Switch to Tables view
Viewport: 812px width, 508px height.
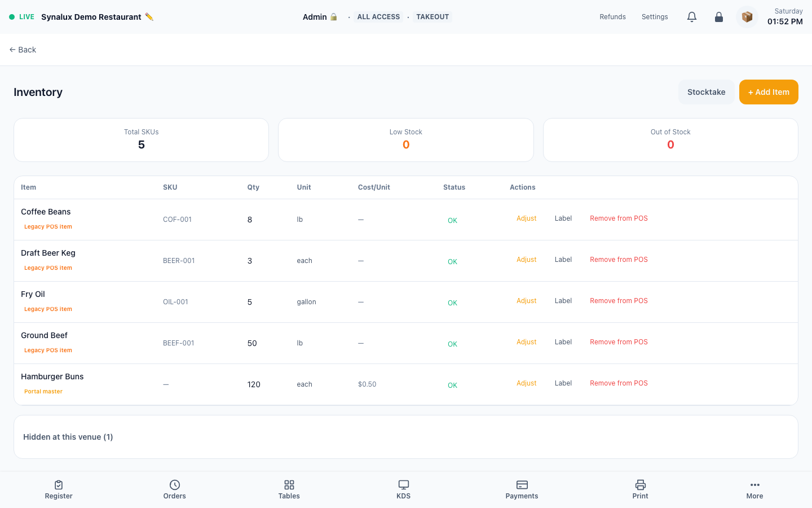tap(289, 490)
